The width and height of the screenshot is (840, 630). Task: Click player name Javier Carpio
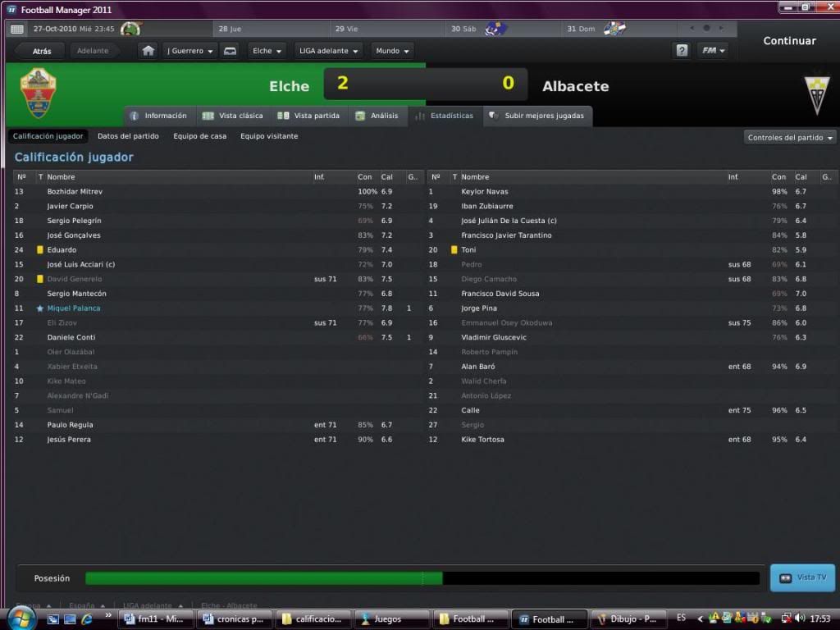tap(70, 206)
